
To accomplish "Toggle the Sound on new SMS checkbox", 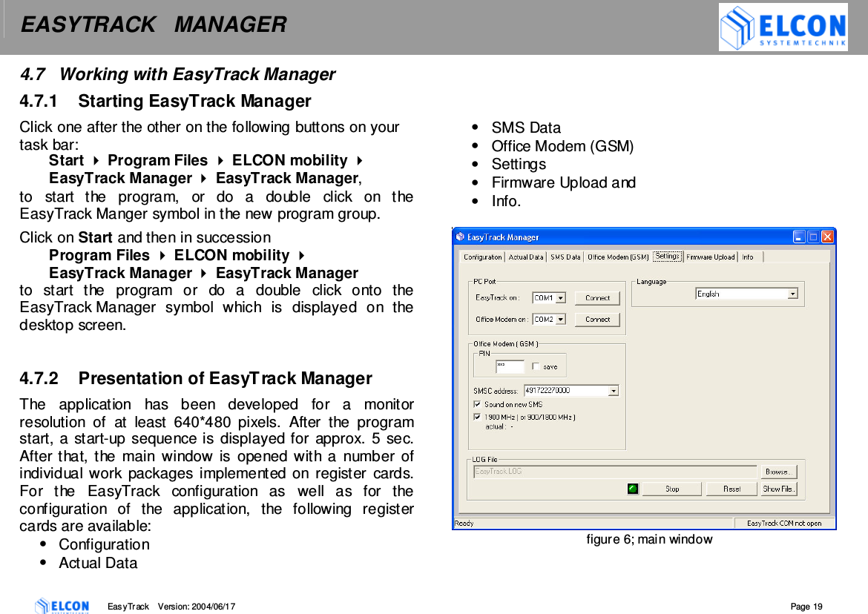I will [476, 405].
